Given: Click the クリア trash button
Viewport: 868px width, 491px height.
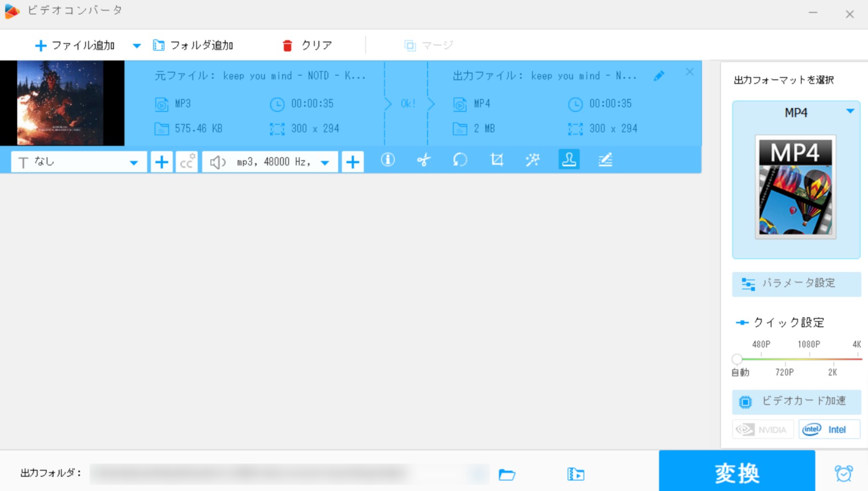Looking at the screenshot, I should pyautogui.click(x=307, y=45).
